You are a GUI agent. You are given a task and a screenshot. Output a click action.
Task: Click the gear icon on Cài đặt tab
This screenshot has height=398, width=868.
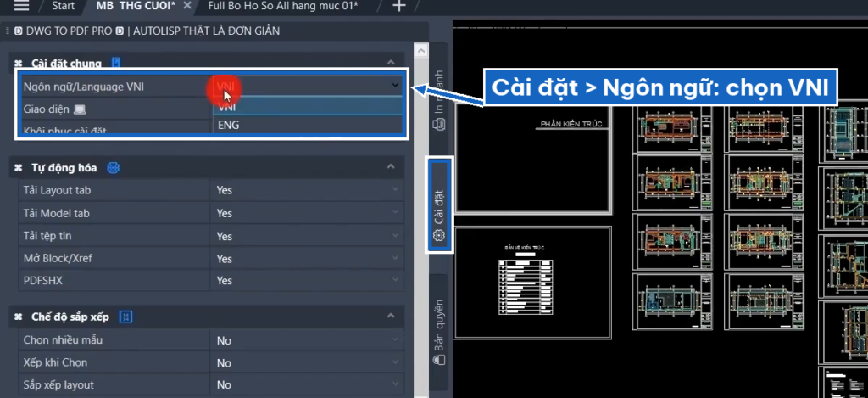[x=439, y=235]
